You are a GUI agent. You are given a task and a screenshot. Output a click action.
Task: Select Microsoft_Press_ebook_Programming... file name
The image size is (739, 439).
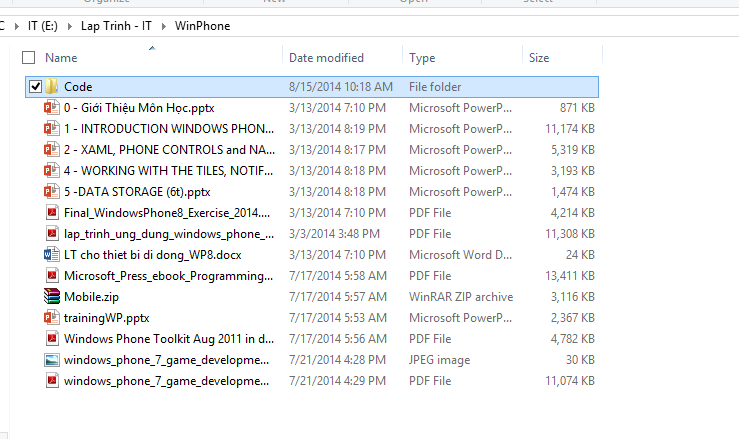[x=168, y=275]
